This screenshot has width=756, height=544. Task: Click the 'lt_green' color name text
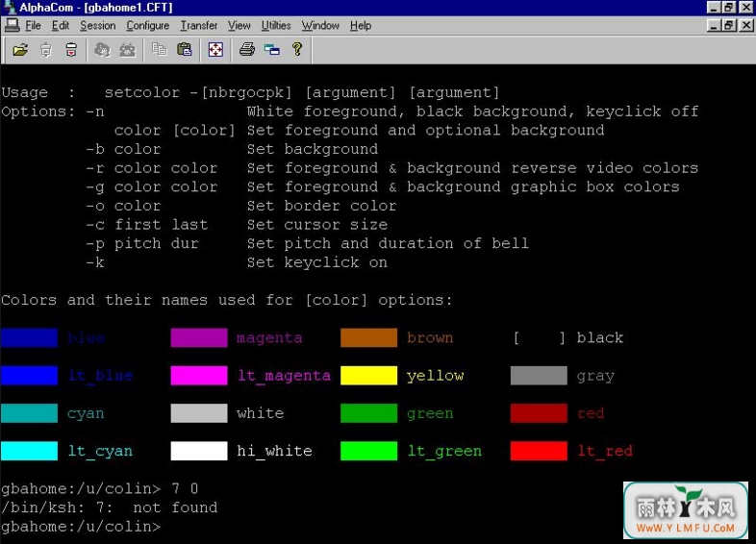click(444, 452)
